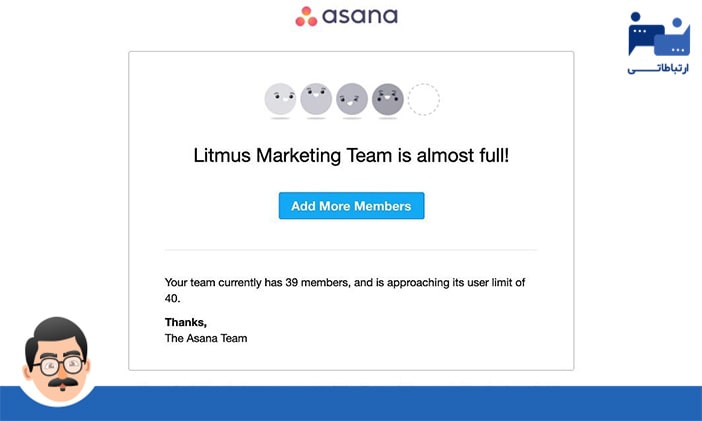The height and width of the screenshot is (421, 702).
Task: Click the 'Your team currently has 39 members' sentence
Action: [344, 282]
